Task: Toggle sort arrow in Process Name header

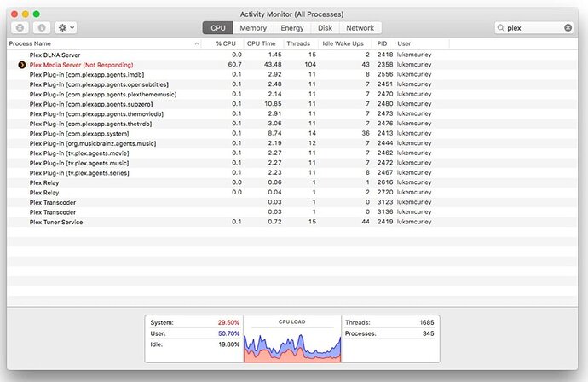Action: 197,43
